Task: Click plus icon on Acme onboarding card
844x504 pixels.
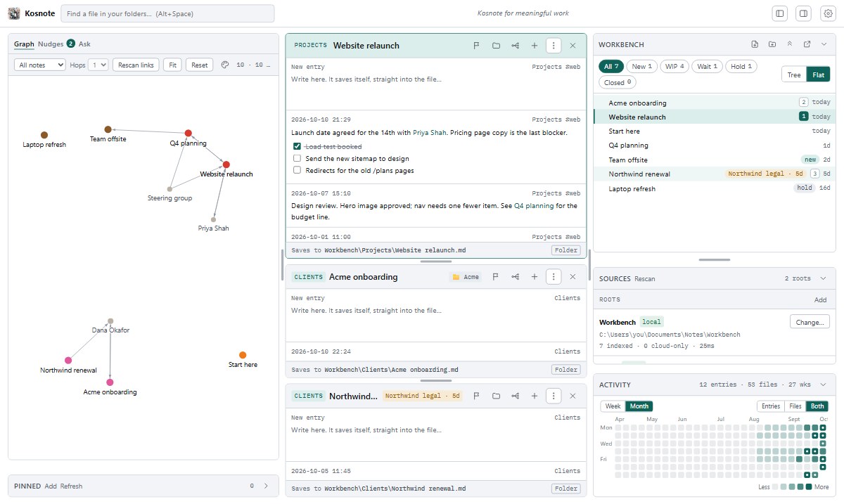Action: tap(535, 277)
